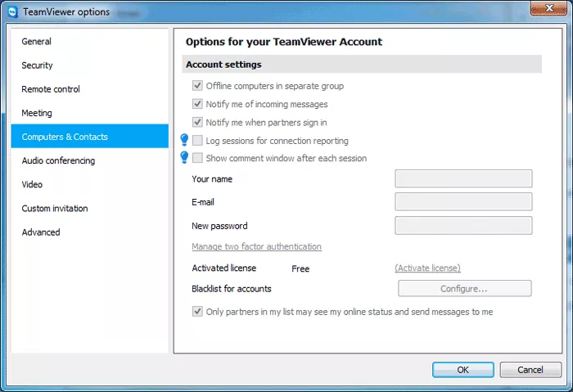Toggle Notify me when partners sign in
The height and width of the screenshot is (392, 573).
(197, 122)
